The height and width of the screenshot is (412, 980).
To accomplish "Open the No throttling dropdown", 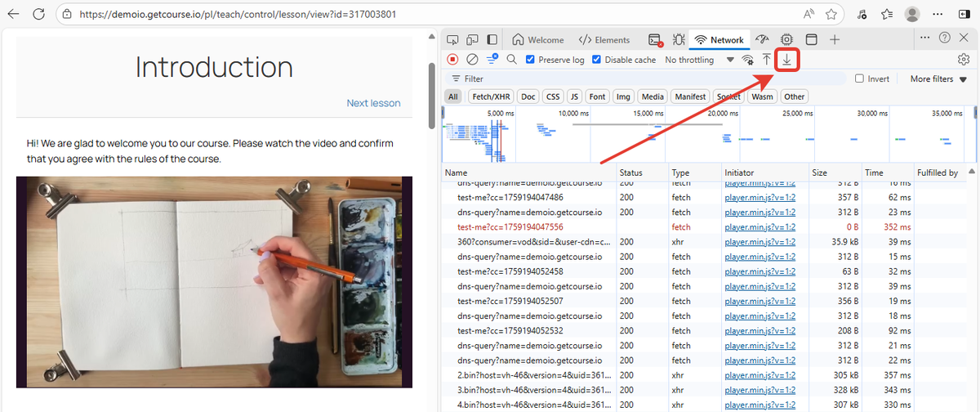I will 699,60.
